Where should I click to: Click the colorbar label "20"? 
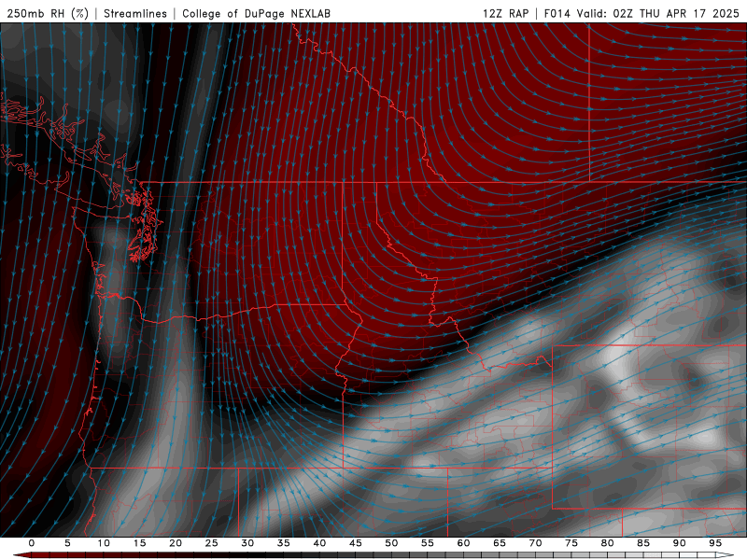[x=176, y=543]
